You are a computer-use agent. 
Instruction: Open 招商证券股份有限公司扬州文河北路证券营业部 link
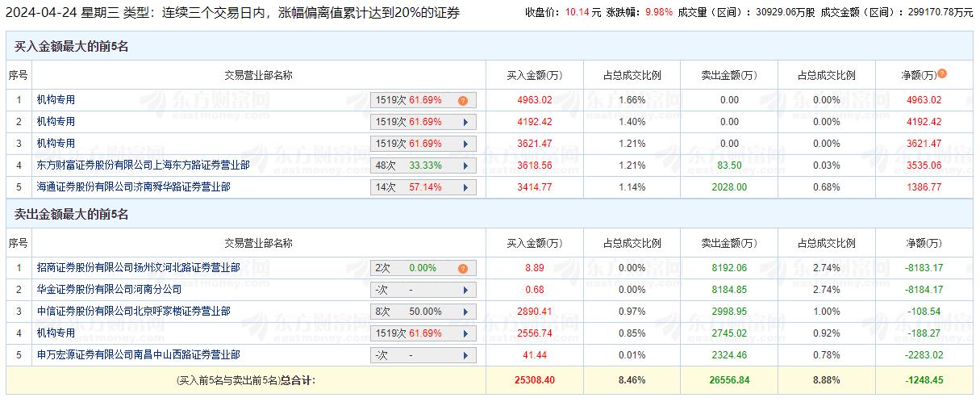(138, 267)
